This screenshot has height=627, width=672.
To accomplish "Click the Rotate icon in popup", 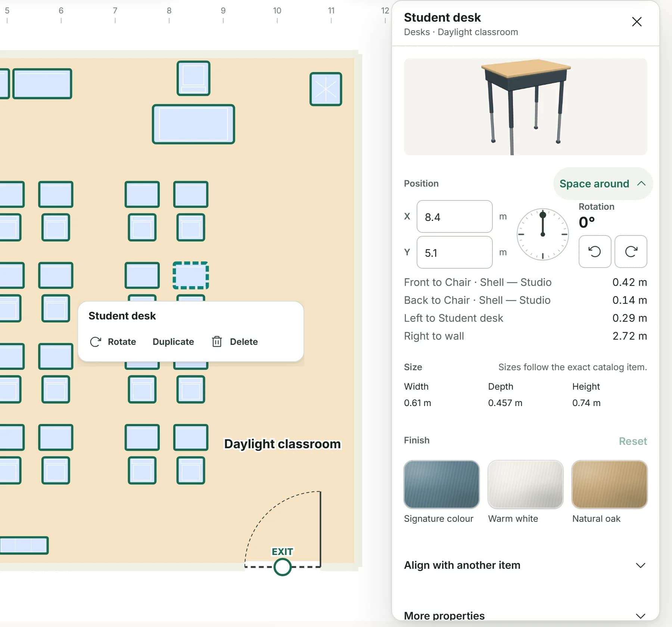I will pos(96,342).
